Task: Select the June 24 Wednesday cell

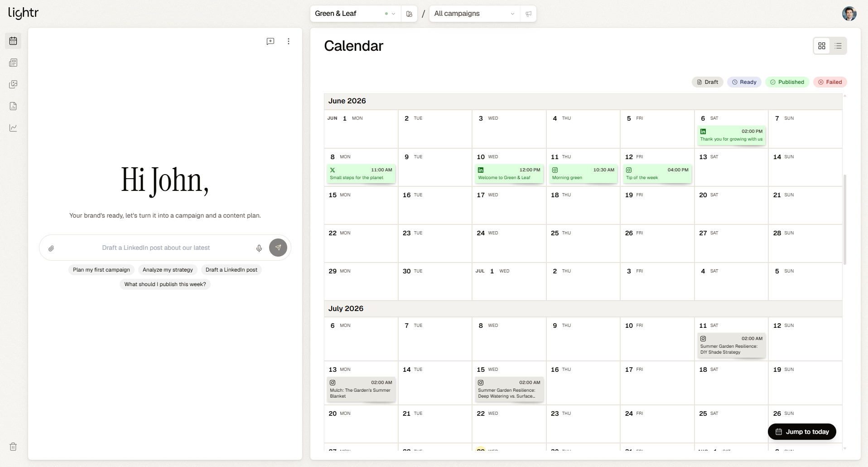Action: tap(509, 243)
